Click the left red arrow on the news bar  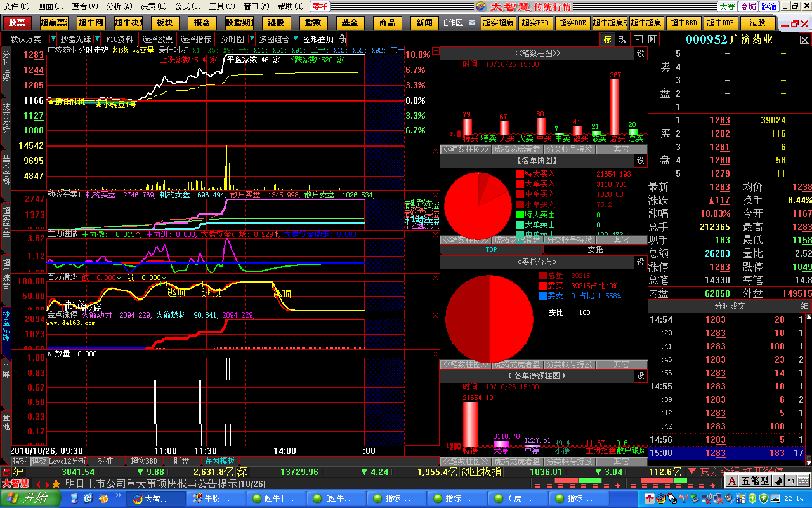coord(37,484)
